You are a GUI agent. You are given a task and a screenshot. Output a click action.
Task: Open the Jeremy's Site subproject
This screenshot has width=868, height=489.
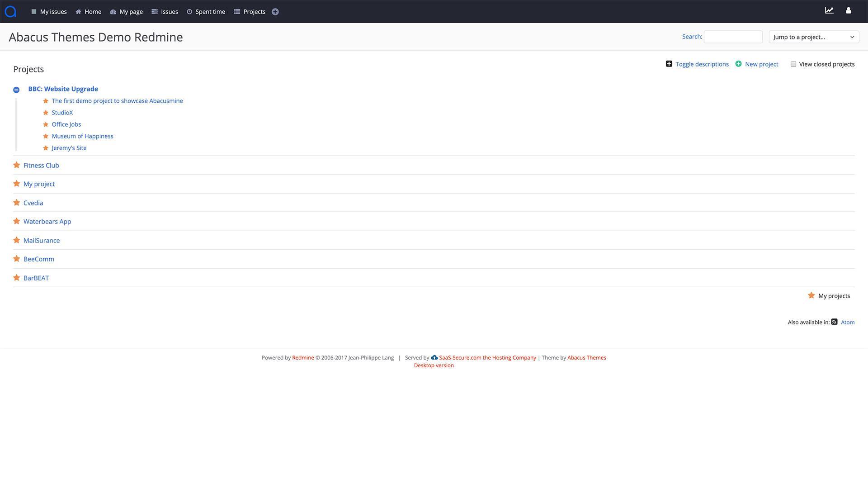[69, 148]
